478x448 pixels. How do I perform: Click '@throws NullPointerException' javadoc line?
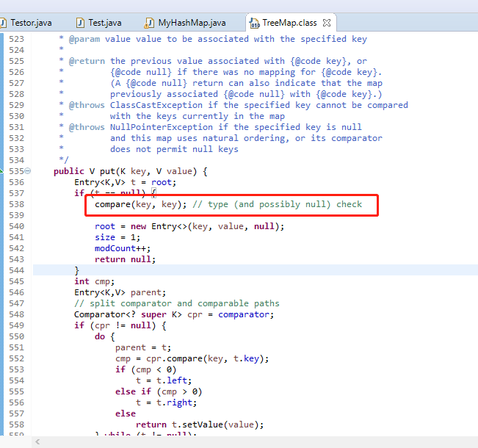pos(215,127)
